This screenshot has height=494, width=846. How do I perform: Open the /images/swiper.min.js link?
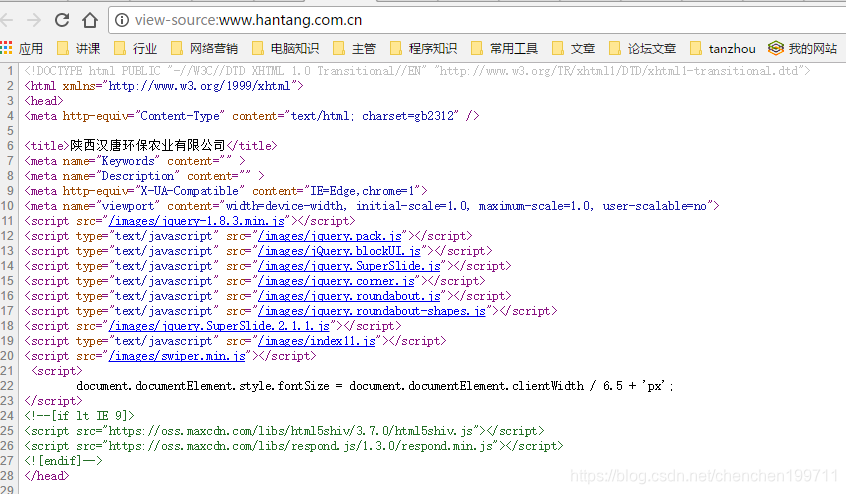coord(177,356)
